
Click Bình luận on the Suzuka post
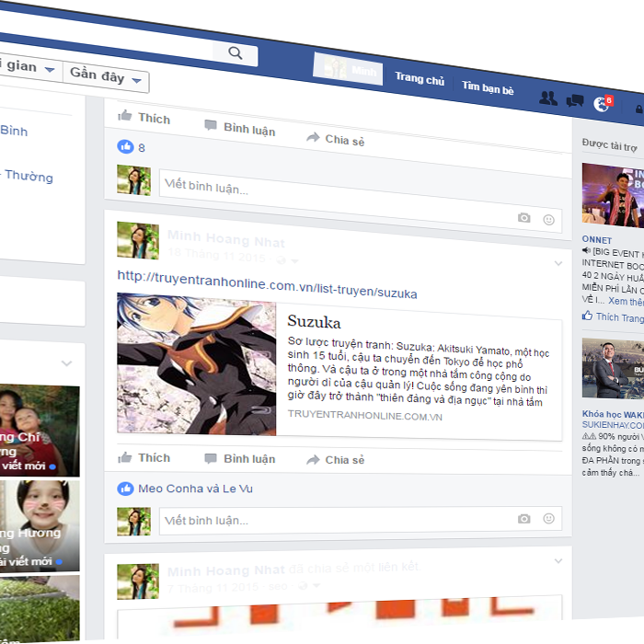point(240,459)
